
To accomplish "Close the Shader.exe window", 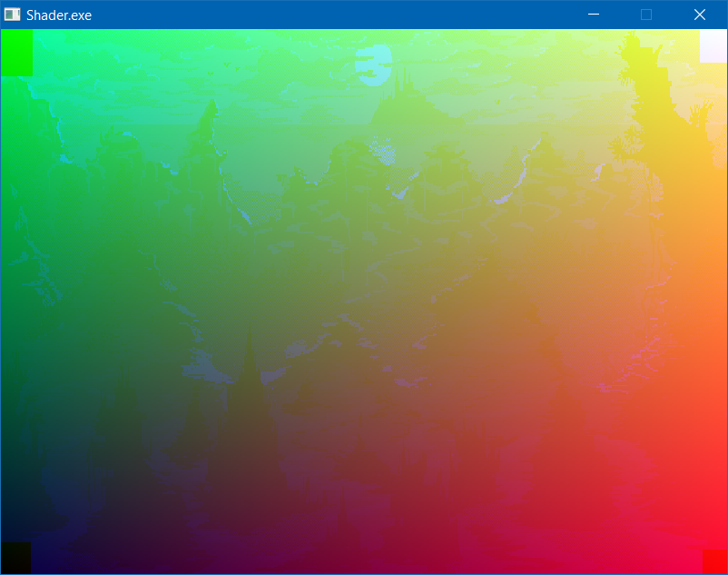I will click(700, 15).
